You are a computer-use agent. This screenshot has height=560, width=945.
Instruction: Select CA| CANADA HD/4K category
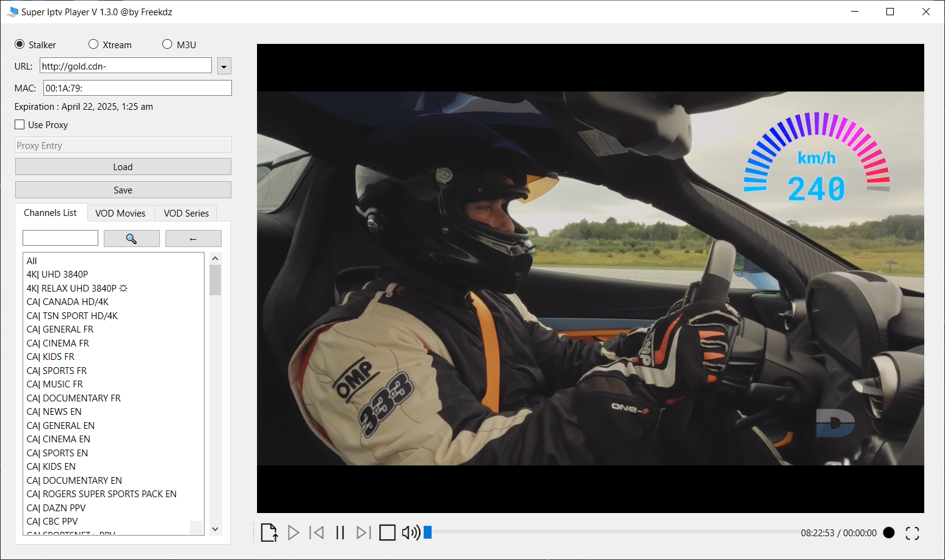(113, 301)
